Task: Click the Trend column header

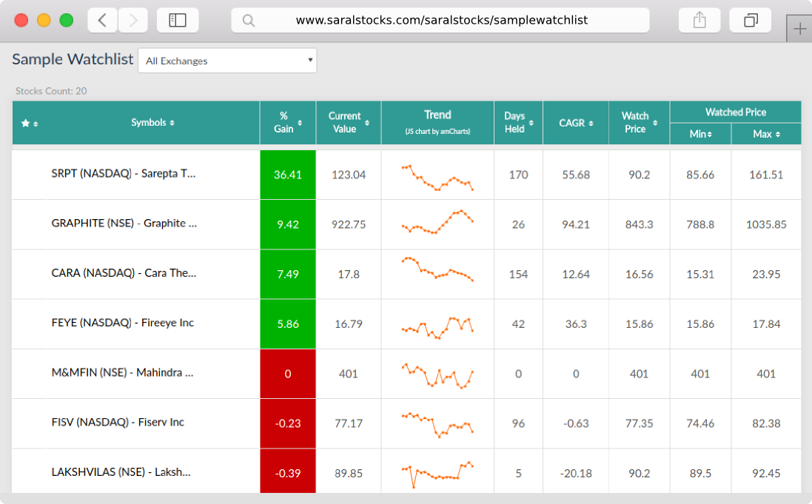Action: click(437, 122)
